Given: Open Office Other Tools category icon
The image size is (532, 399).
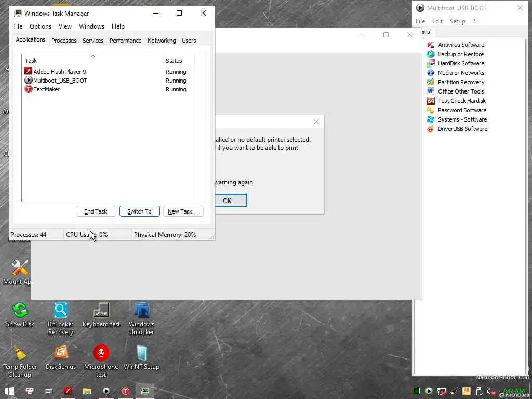Looking at the screenshot, I should (x=431, y=91).
